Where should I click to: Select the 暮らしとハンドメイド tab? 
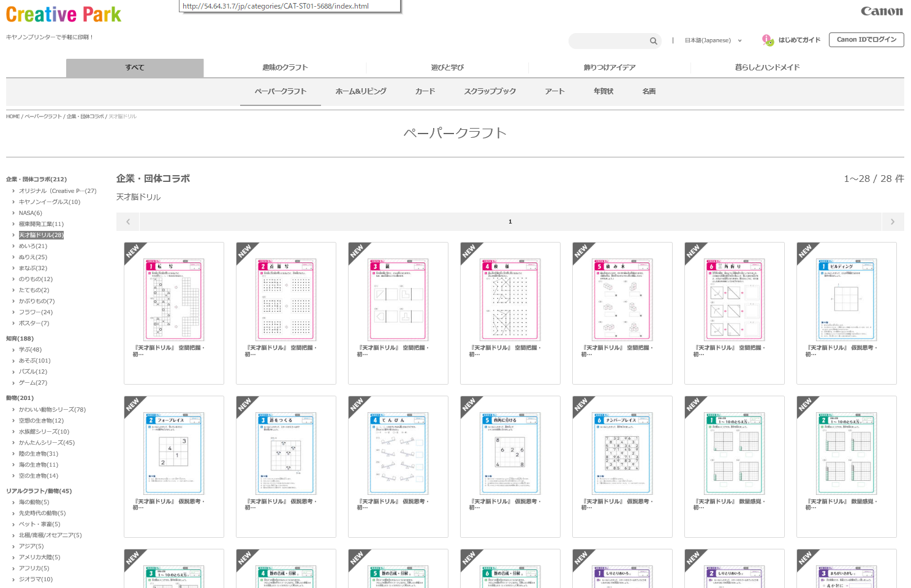point(767,67)
